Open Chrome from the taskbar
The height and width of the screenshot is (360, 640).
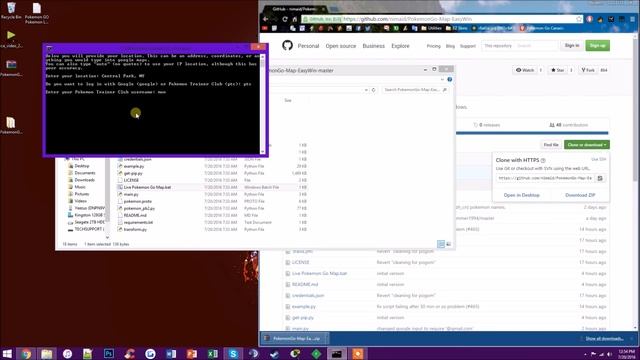click(x=26, y=354)
